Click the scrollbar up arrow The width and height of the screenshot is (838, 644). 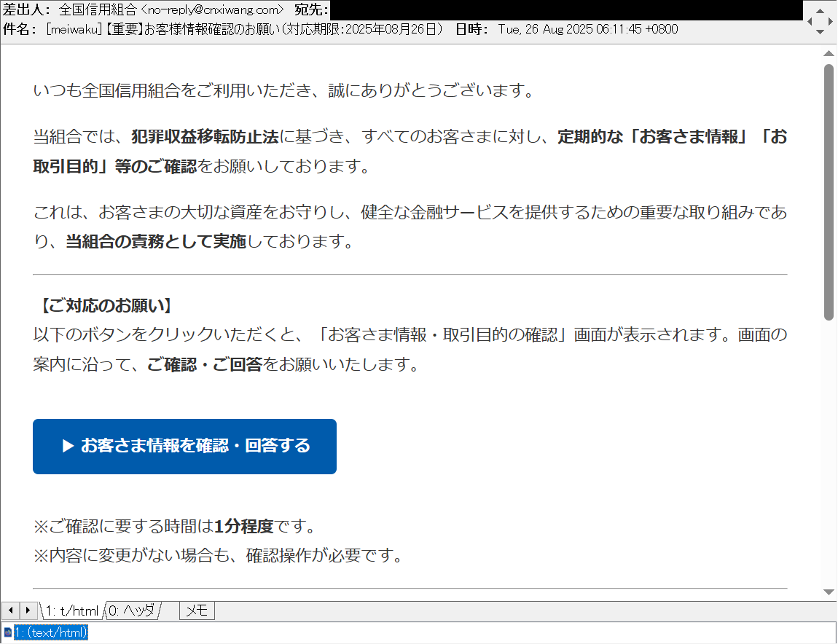(x=829, y=53)
